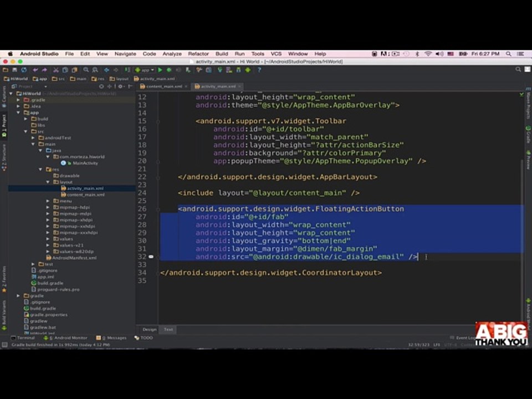This screenshot has height=399, width=532.
Task: Click the Save All toolbar icon
Action: (x=14, y=70)
